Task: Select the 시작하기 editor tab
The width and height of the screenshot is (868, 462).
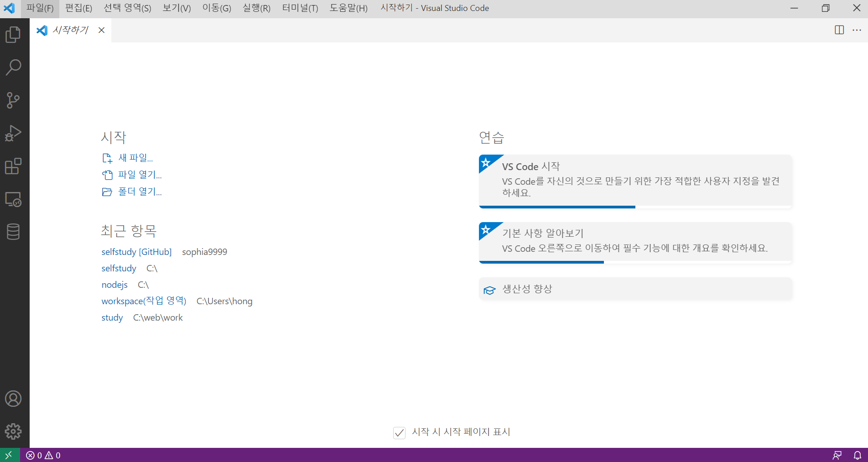Action: pos(70,30)
